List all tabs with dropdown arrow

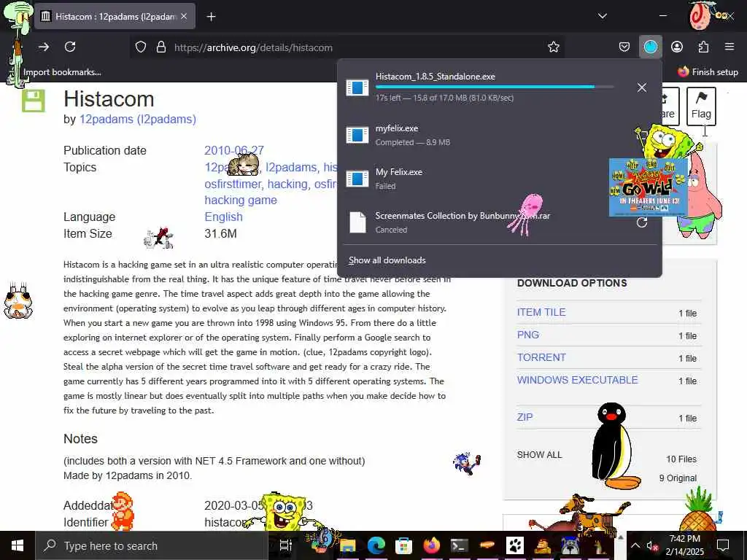click(602, 16)
